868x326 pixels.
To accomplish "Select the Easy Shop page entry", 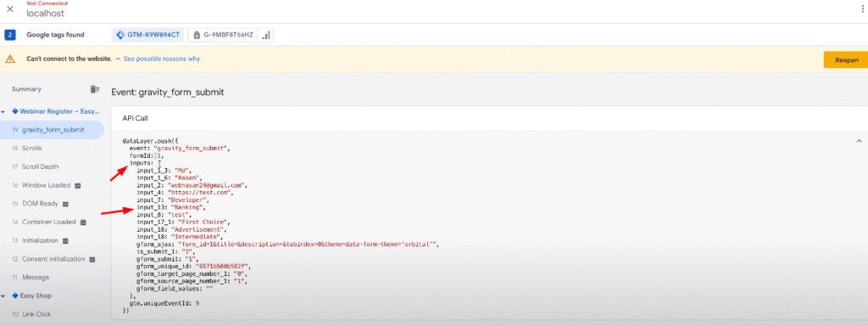I will 31,295.
